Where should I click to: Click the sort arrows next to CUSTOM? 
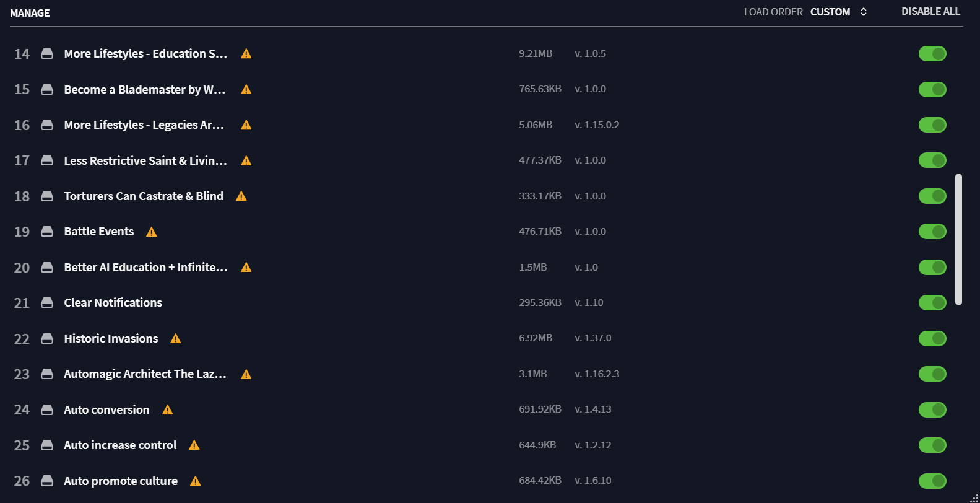864,12
